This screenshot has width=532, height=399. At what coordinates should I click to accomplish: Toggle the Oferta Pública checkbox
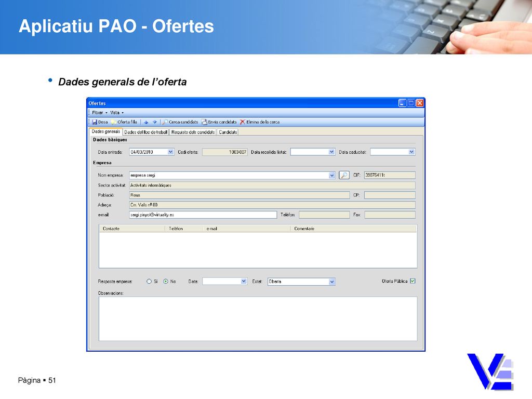[x=413, y=281]
